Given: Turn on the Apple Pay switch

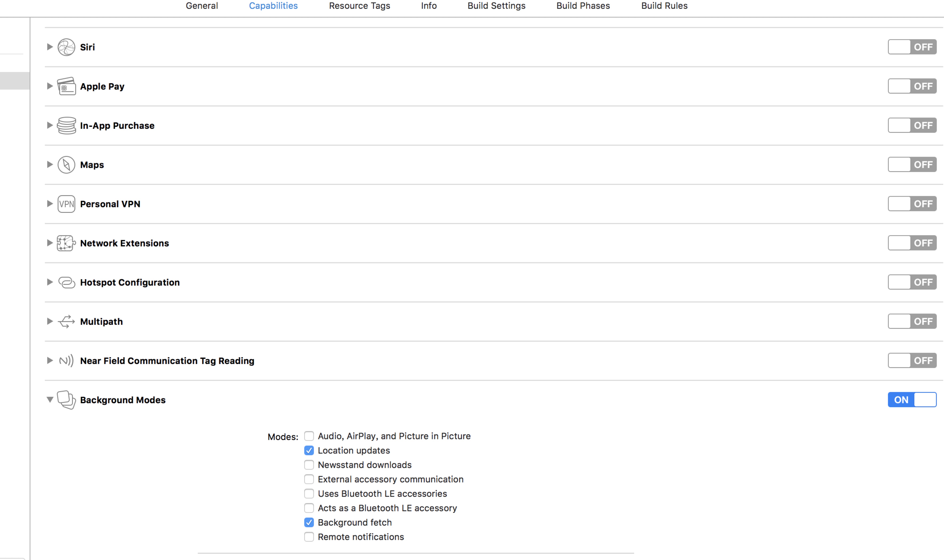Looking at the screenshot, I should tap(912, 86).
